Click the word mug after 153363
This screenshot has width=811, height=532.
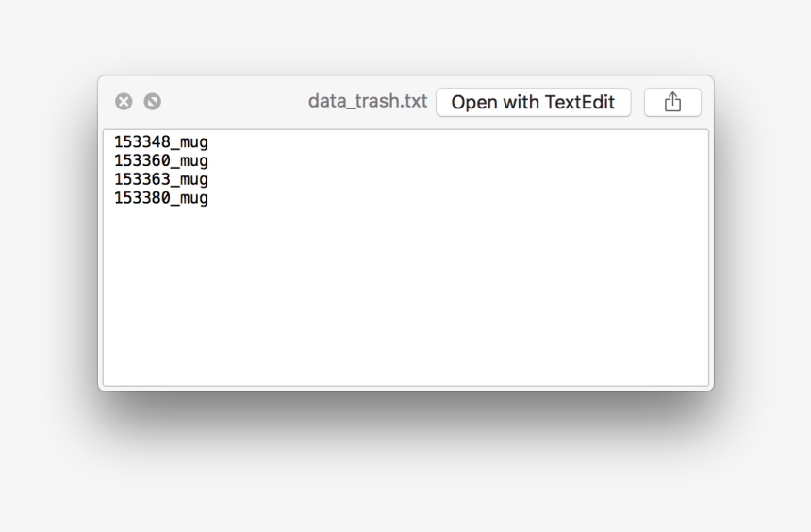[x=194, y=180]
